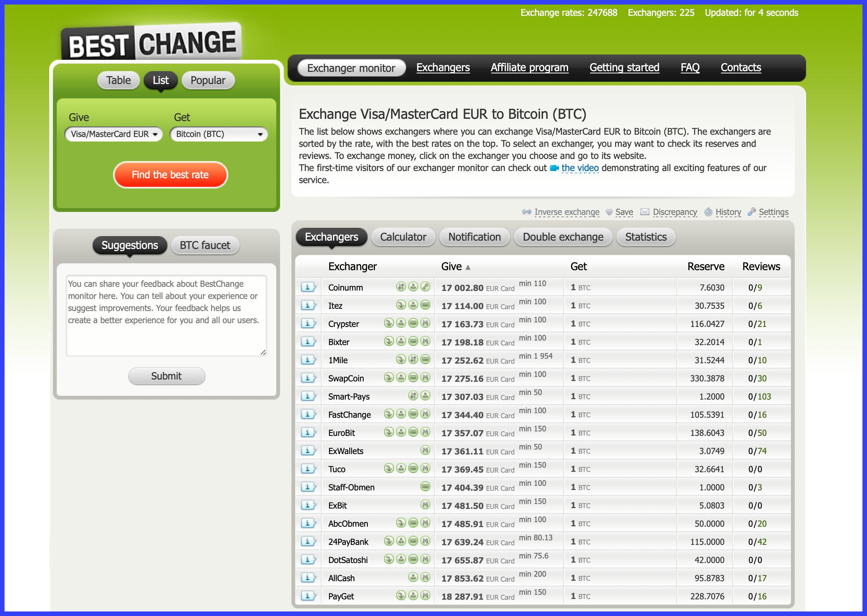Click the Discrepancy envelope icon
The width and height of the screenshot is (867, 616).
coord(645,212)
